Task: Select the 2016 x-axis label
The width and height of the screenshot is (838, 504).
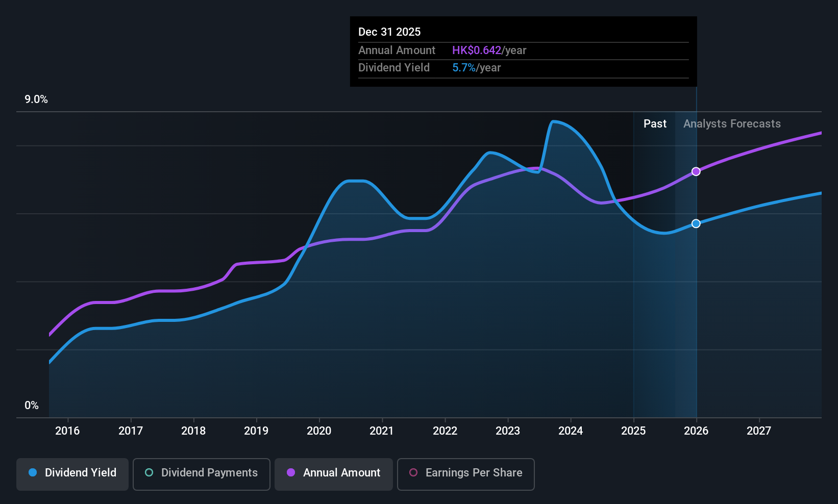Action: point(67,431)
